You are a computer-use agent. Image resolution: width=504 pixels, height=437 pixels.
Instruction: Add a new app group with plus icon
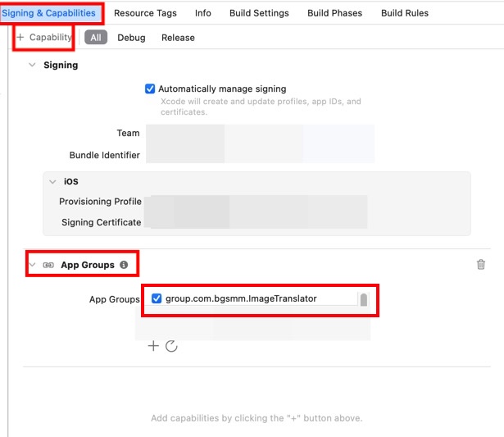153,346
